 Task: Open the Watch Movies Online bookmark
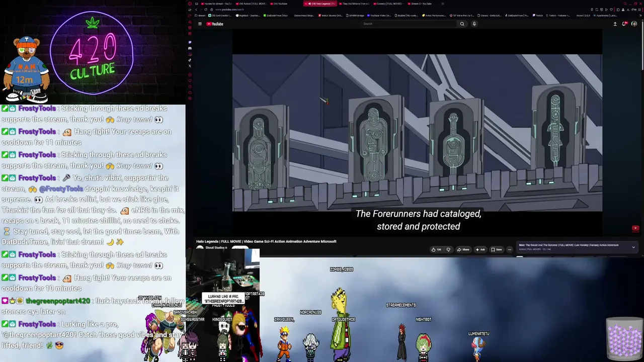pos(330,16)
